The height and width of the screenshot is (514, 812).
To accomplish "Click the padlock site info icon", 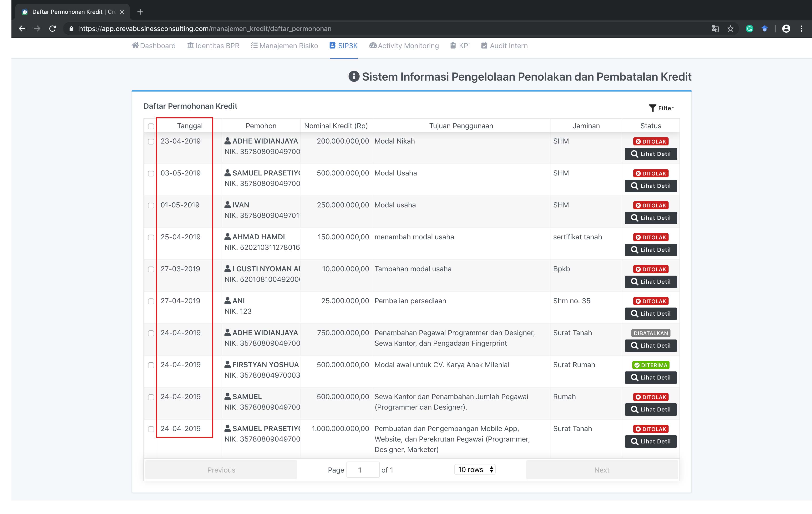I will coord(71,29).
